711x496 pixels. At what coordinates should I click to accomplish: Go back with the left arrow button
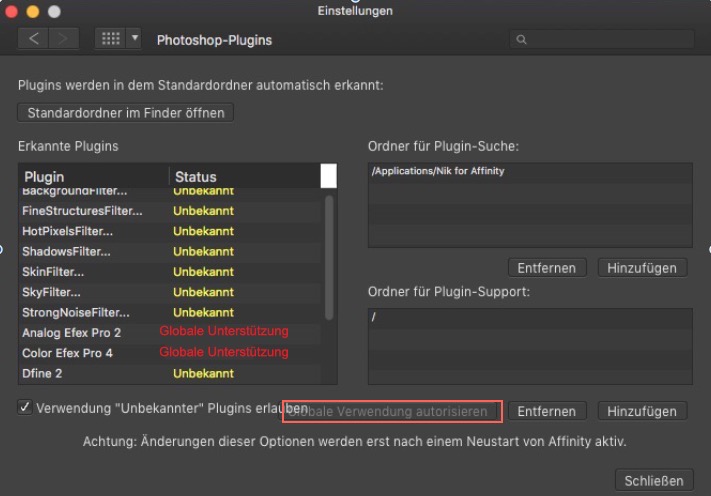34,39
